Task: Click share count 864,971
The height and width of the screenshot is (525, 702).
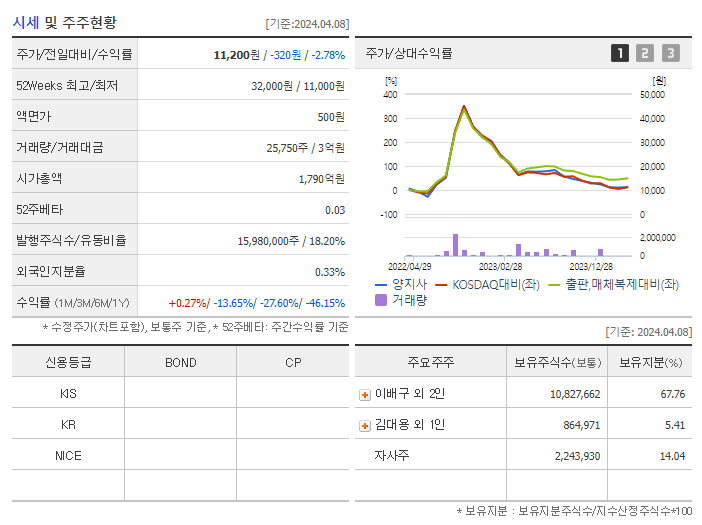Action: (x=581, y=425)
